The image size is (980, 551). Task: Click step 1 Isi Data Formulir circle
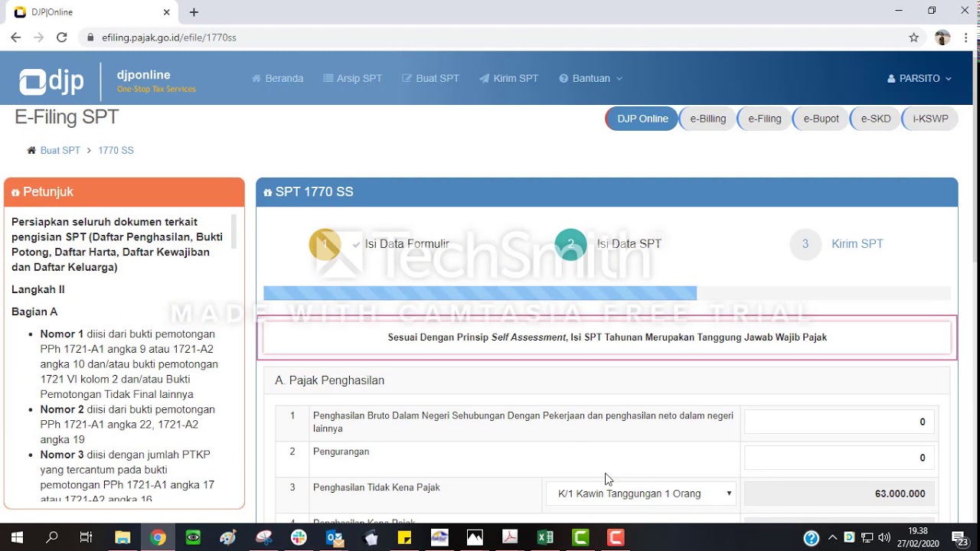[325, 244]
